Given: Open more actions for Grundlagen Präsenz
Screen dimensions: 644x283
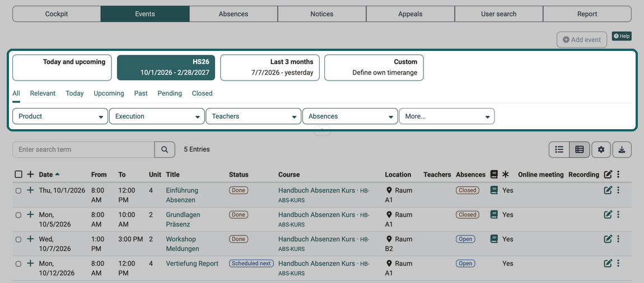Looking at the screenshot, I should click(x=618, y=215).
